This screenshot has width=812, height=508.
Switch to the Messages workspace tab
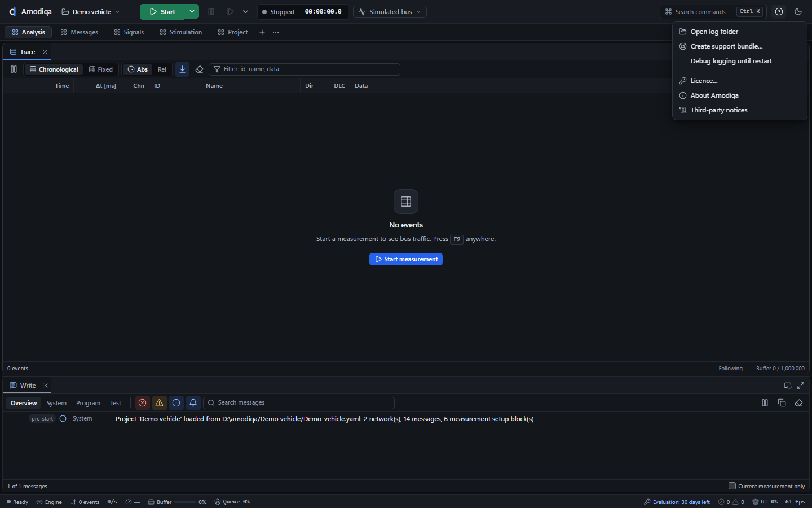(x=80, y=32)
